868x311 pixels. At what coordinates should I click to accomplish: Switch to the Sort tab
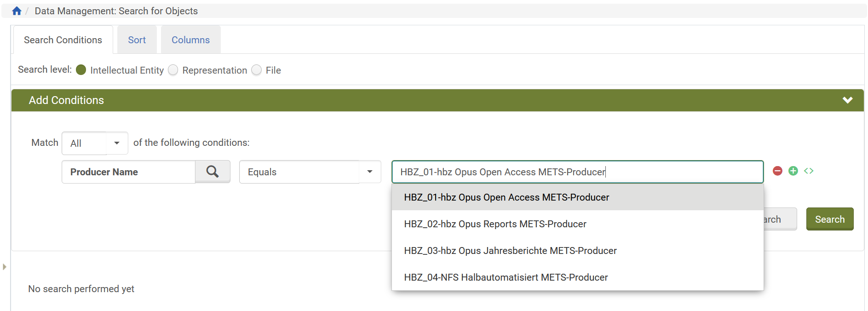coord(137,40)
